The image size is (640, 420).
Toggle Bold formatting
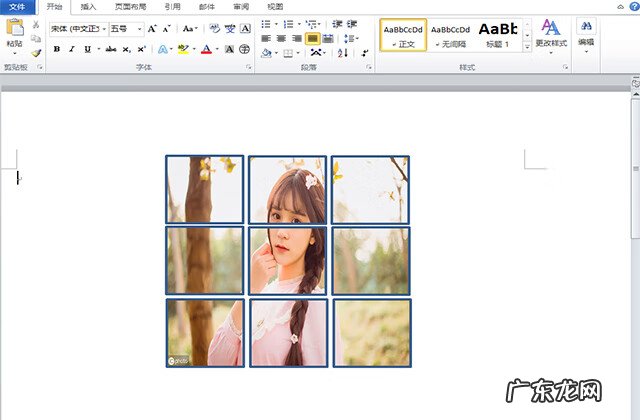57,48
